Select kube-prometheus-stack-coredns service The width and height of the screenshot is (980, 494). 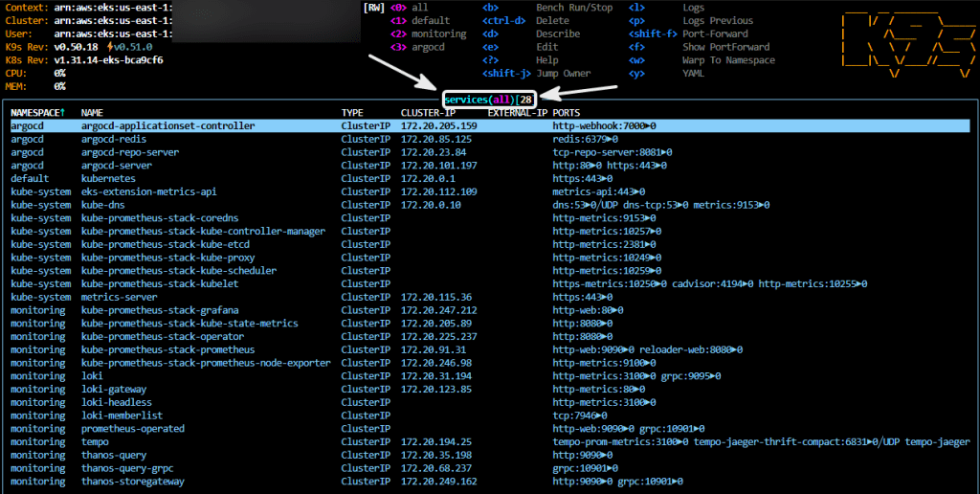[160, 217]
